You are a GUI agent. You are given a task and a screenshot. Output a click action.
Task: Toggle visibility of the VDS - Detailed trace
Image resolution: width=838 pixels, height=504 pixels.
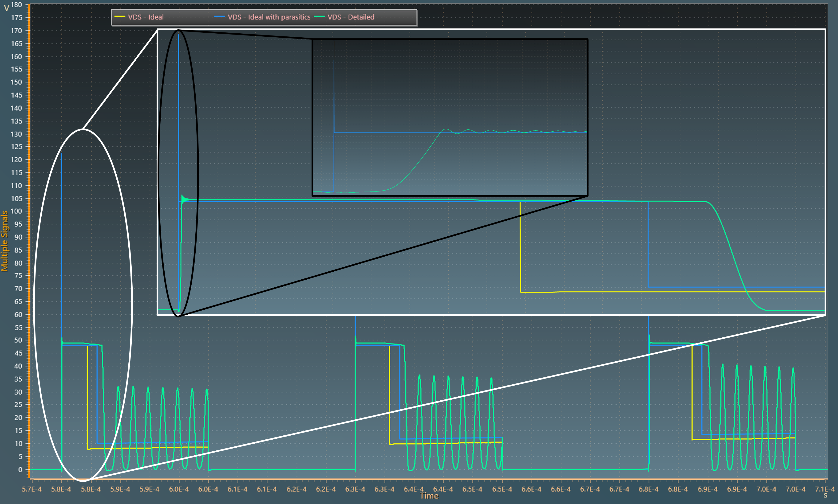(351, 17)
